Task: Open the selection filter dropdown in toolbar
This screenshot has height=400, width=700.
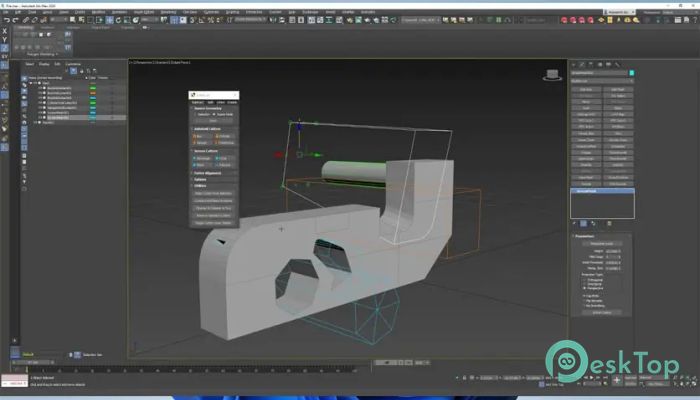Action: click(58, 20)
